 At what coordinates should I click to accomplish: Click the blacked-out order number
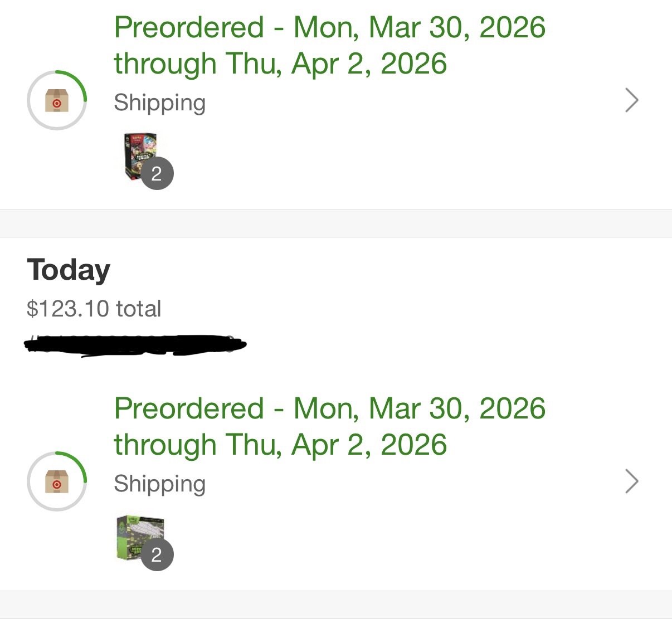(135, 344)
